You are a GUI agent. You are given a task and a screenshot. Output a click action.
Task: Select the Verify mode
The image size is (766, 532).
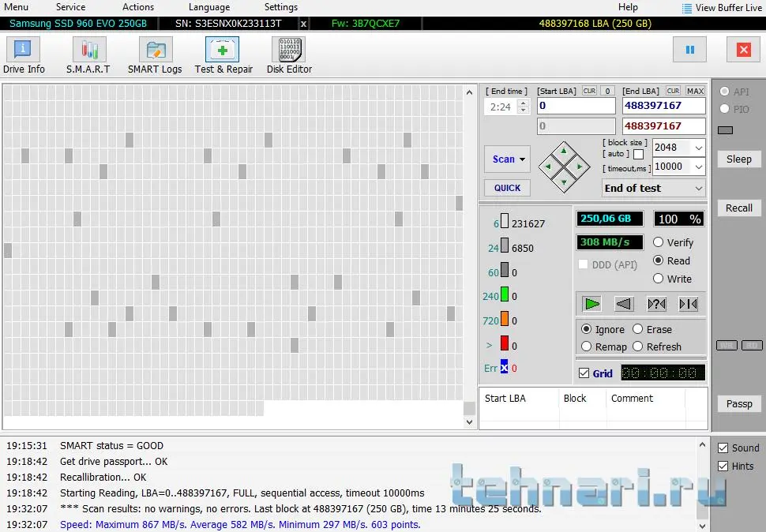(x=673, y=242)
